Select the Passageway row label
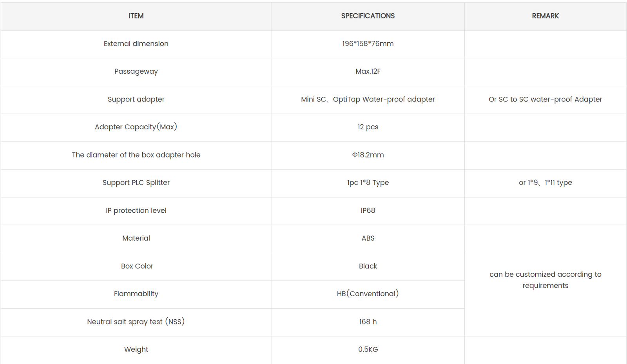 point(136,72)
